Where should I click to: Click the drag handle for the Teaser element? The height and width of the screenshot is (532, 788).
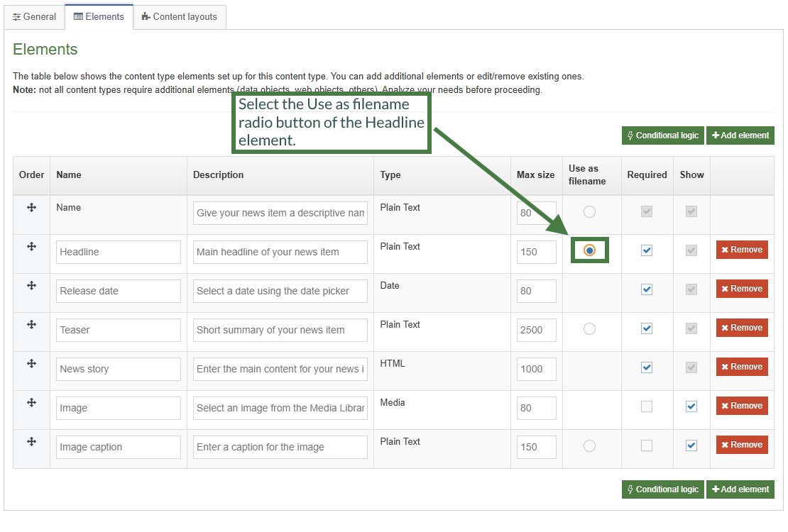pos(30,324)
